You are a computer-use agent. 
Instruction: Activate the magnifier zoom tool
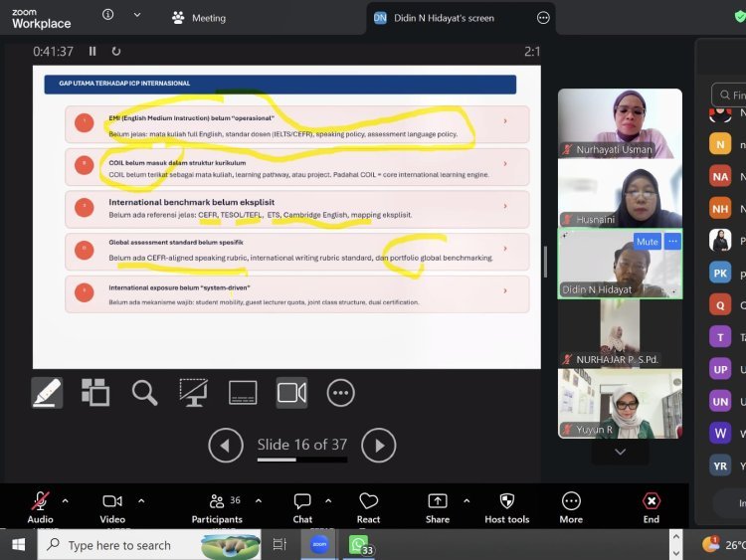[144, 393]
